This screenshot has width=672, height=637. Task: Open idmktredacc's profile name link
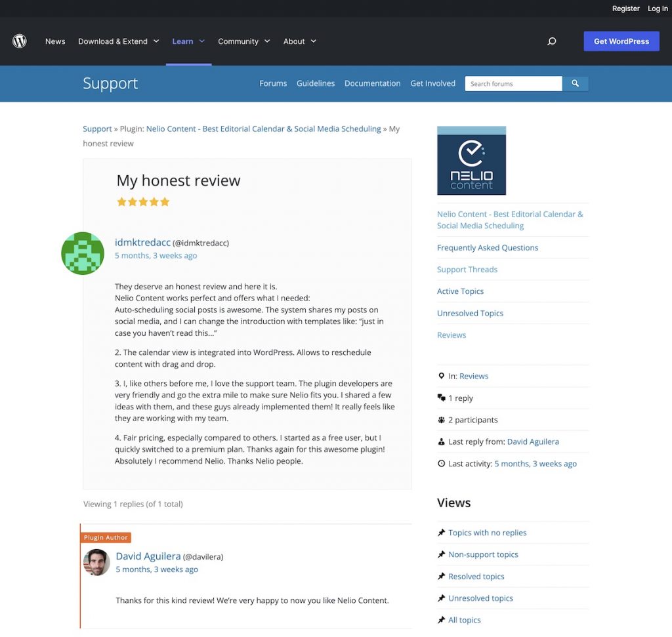pos(142,242)
